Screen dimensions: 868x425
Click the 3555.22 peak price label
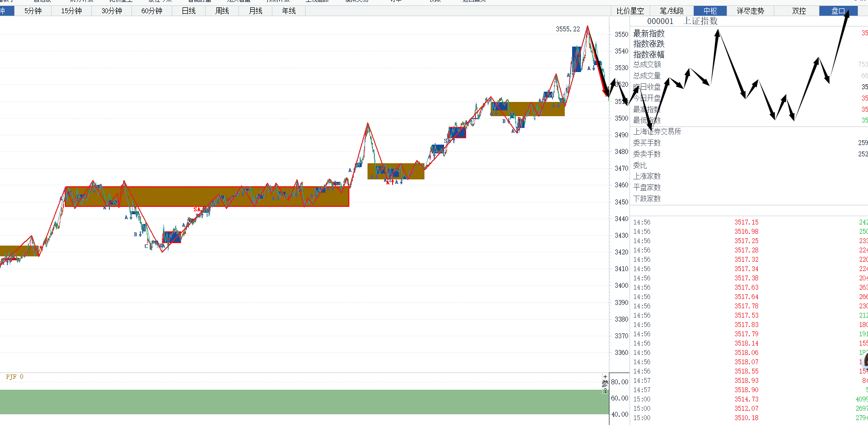tap(568, 29)
